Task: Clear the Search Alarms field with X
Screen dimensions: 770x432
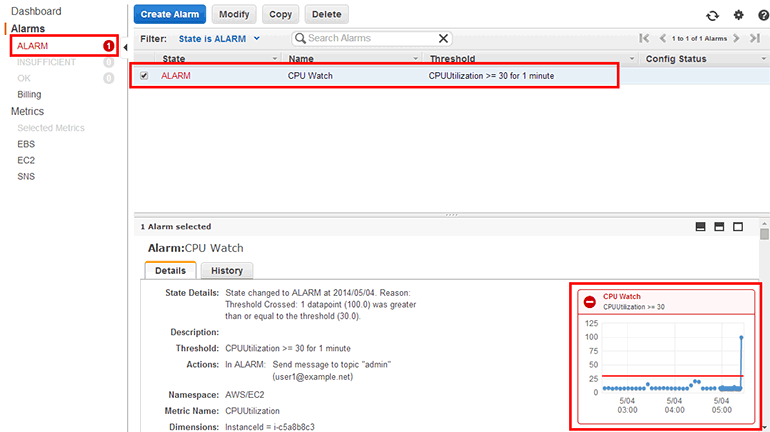Action: coord(443,38)
